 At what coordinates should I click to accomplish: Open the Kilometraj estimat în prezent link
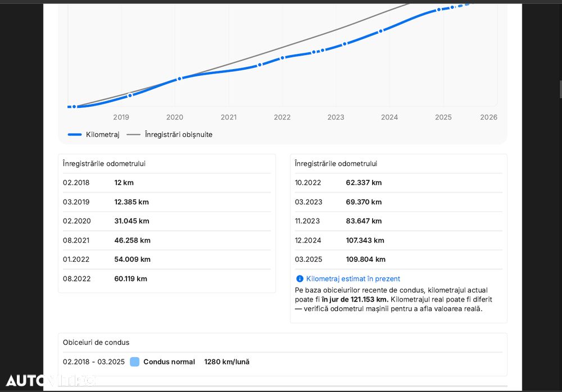point(353,279)
